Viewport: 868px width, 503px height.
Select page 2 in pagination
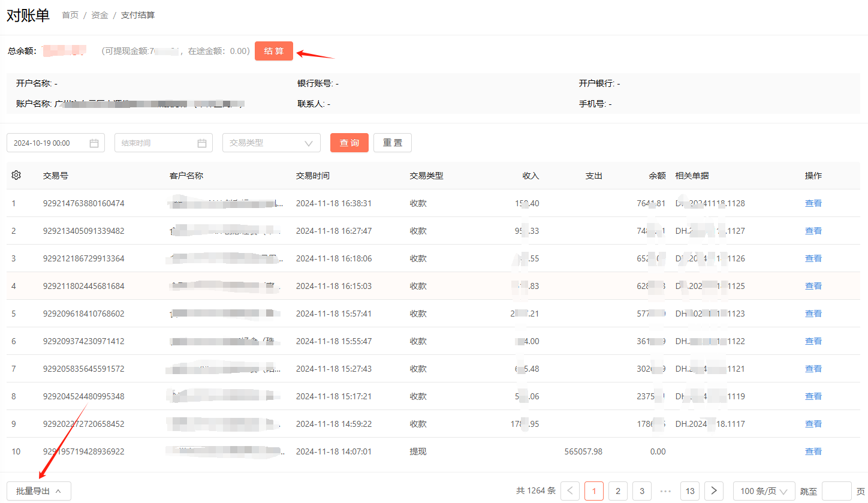click(618, 491)
